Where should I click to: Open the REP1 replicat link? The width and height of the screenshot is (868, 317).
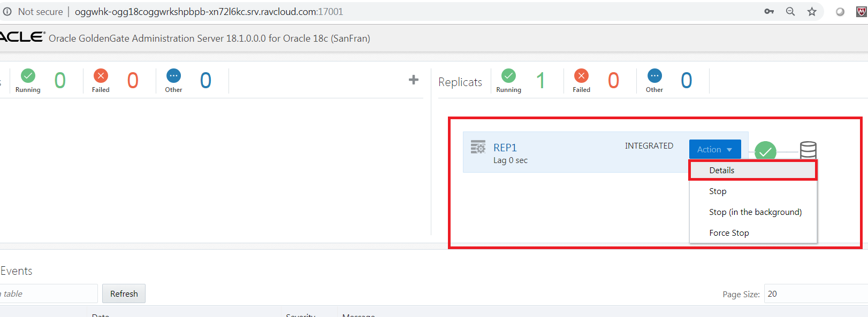click(x=505, y=148)
